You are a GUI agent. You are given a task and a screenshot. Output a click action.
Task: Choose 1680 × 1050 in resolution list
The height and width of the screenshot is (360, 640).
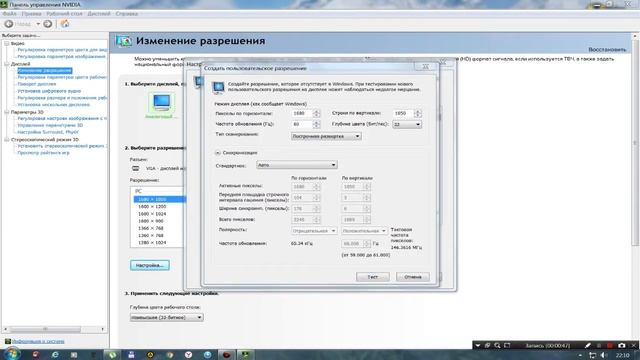[x=160, y=199]
